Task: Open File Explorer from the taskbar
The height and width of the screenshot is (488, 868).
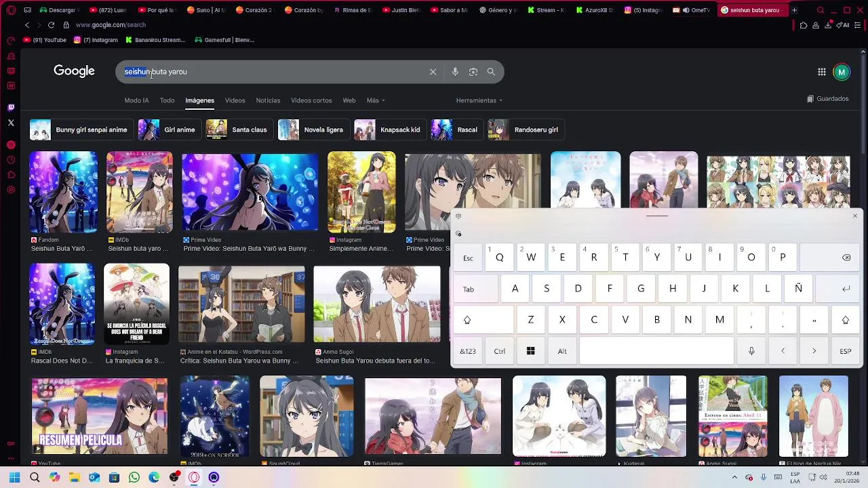Action: coord(75,478)
